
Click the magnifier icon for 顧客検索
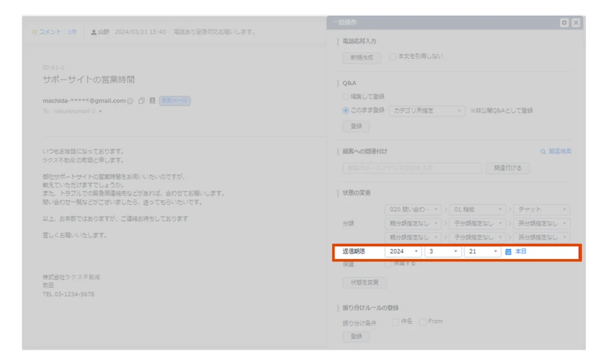[x=543, y=152]
